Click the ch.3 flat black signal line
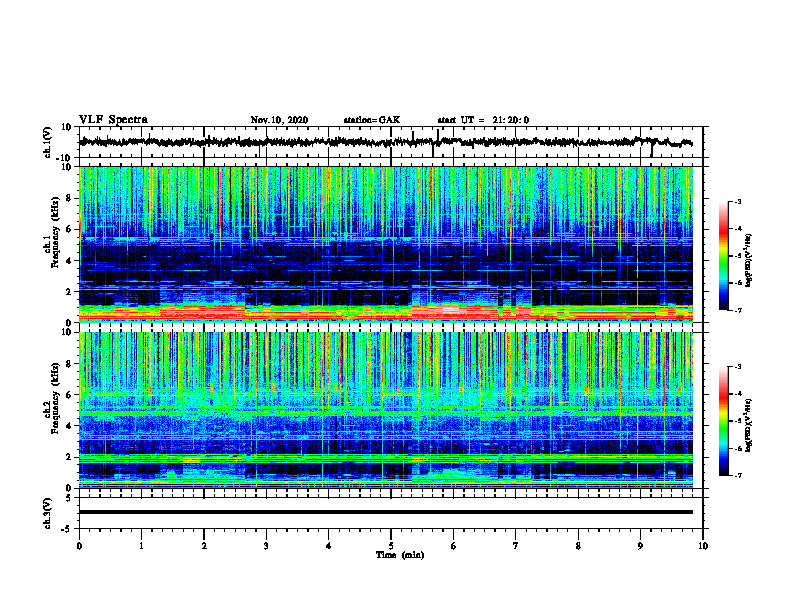 coord(386,512)
